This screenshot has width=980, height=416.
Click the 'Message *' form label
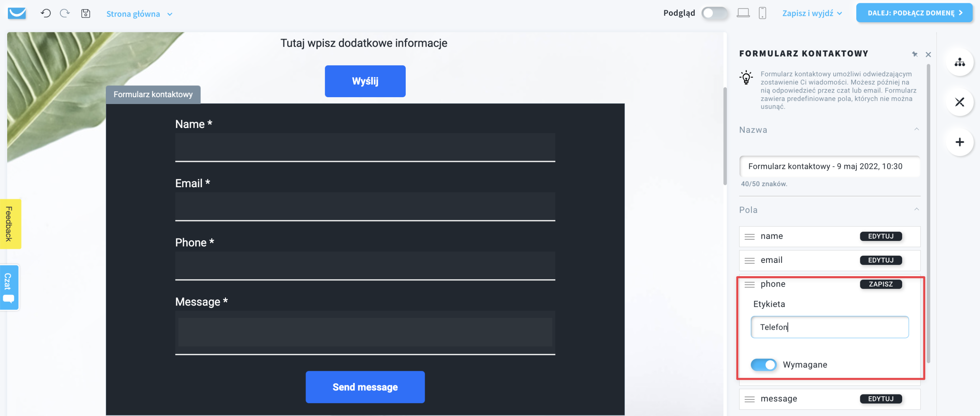click(201, 302)
